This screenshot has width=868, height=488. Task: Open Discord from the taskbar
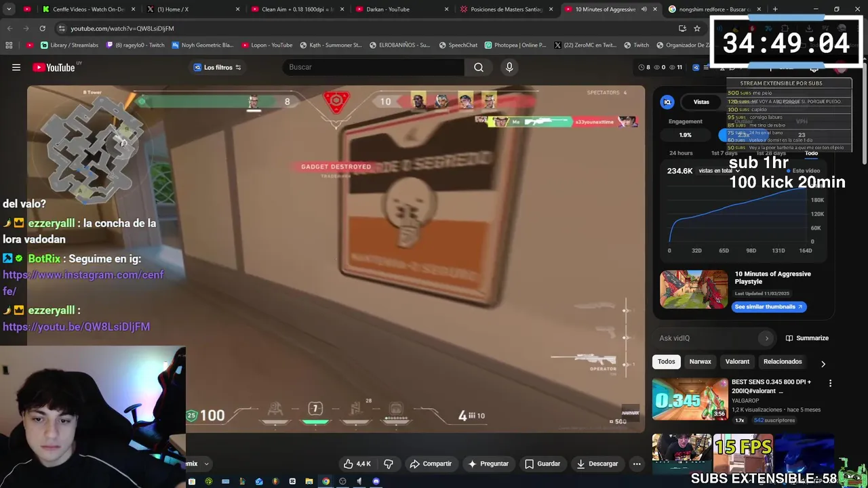pyautogui.click(x=376, y=482)
